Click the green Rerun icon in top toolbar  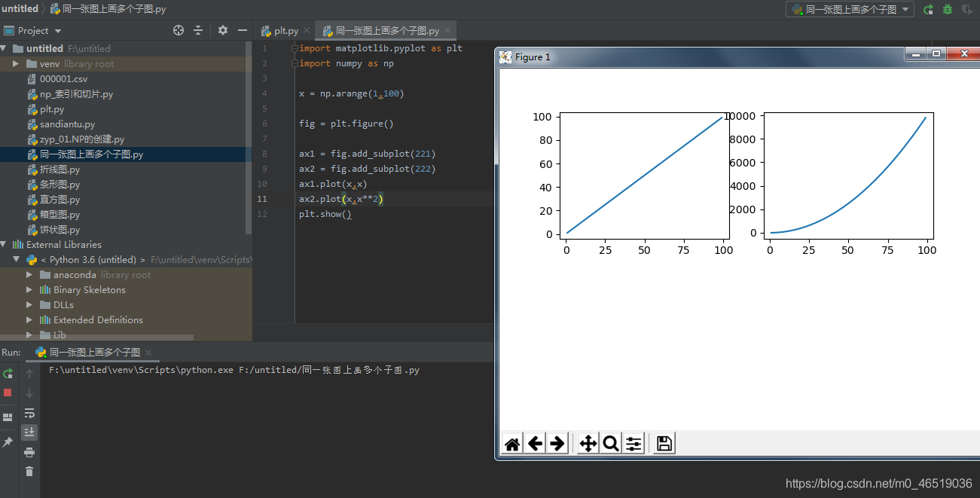pyautogui.click(x=929, y=9)
